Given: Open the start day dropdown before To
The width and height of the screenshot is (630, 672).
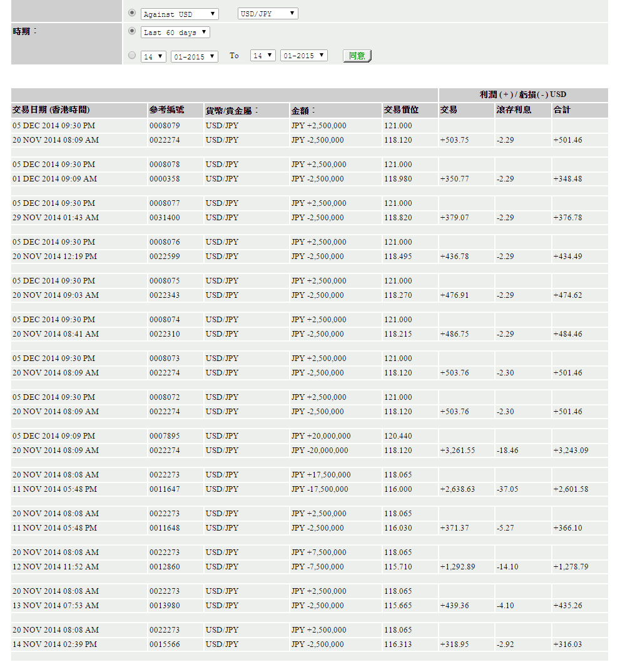Looking at the screenshot, I should [x=153, y=56].
